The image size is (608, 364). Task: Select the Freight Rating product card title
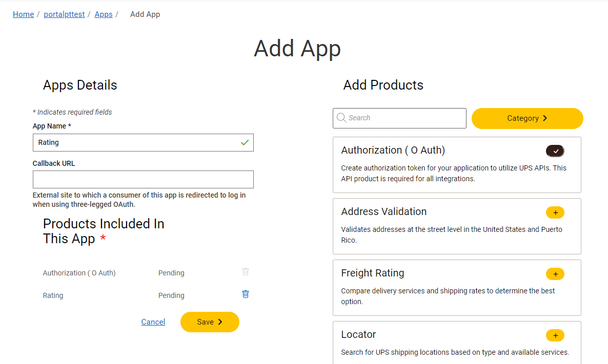(x=373, y=273)
